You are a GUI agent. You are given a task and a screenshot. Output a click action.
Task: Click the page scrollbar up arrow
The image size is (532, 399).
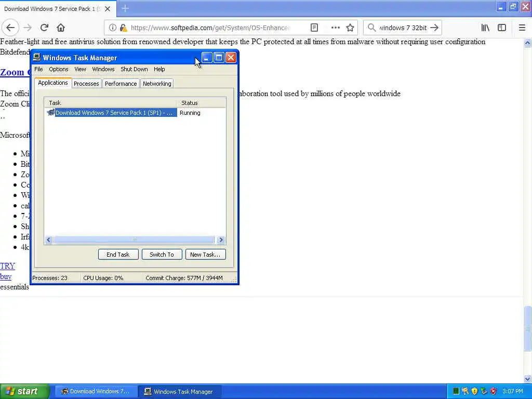[x=527, y=43]
